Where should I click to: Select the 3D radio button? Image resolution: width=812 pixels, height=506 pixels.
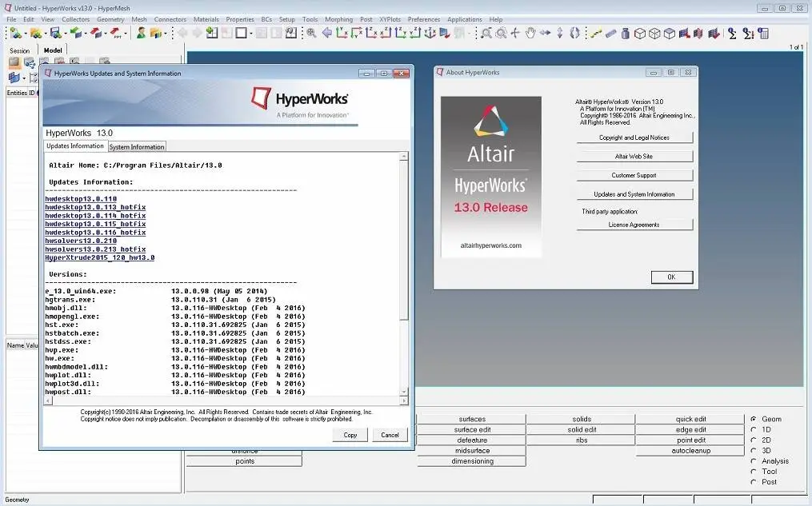(x=754, y=450)
